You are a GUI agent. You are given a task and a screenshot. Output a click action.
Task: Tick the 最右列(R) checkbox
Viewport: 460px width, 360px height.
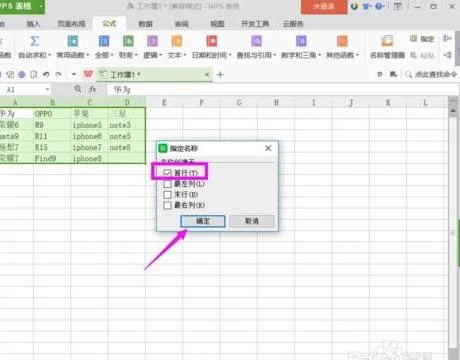pyautogui.click(x=167, y=205)
